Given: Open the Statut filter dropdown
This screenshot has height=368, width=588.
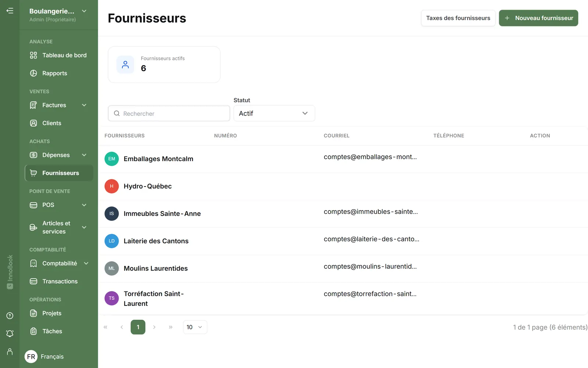Looking at the screenshot, I should (274, 113).
